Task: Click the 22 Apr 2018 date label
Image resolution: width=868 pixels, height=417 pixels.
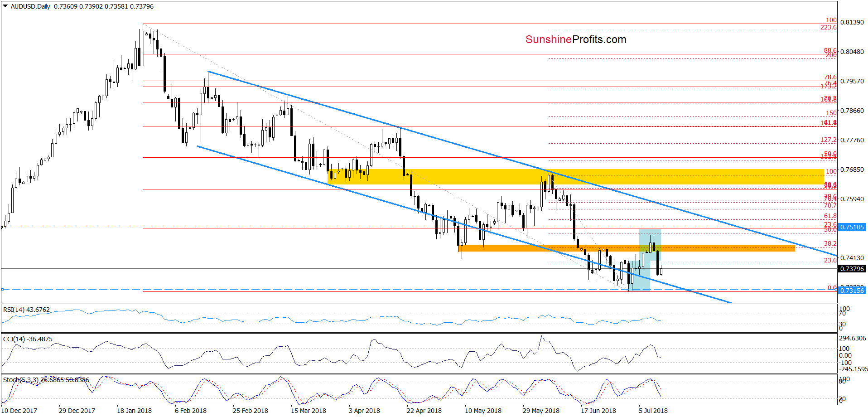Action: (424, 411)
